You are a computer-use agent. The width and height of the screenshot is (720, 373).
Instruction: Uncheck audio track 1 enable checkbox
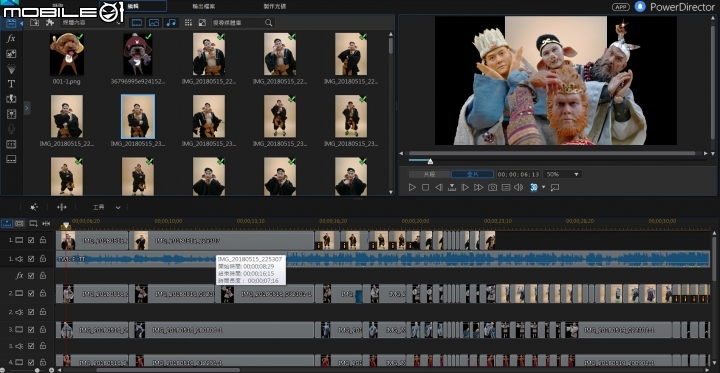[31, 259]
